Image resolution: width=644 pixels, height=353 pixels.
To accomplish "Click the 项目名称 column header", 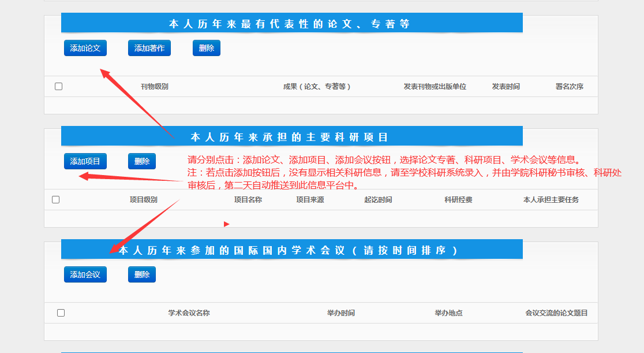I will pyautogui.click(x=248, y=200).
